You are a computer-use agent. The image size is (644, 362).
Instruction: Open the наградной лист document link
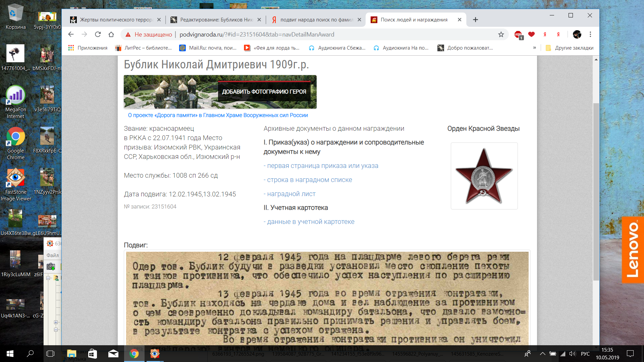pos(291,194)
